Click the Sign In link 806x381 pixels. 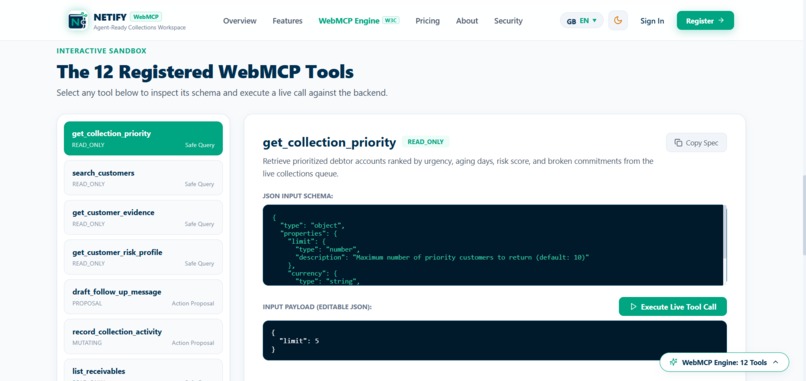pos(652,21)
